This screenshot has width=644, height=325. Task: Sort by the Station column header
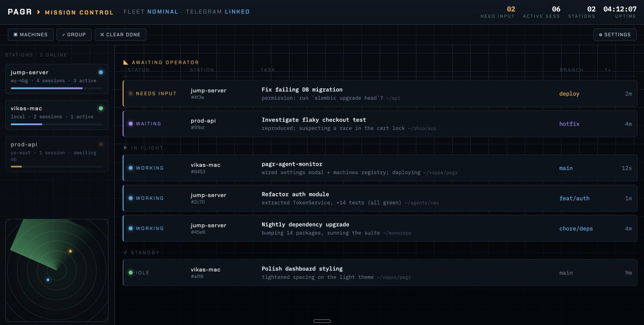tap(202, 70)
